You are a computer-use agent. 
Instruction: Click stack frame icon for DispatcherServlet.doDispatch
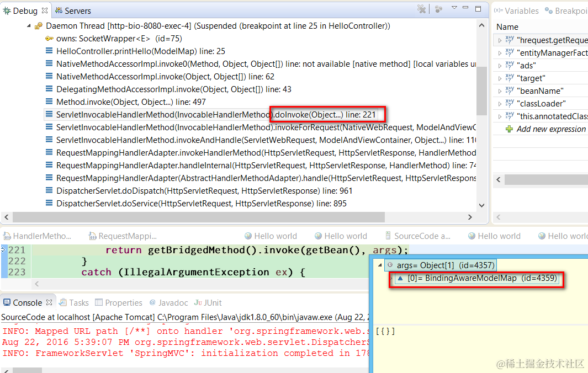(x=49, y=190)
